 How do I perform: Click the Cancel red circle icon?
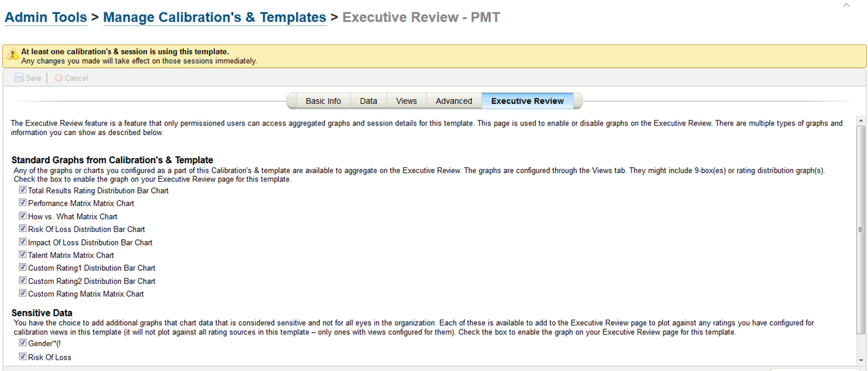tap(59, 78)
